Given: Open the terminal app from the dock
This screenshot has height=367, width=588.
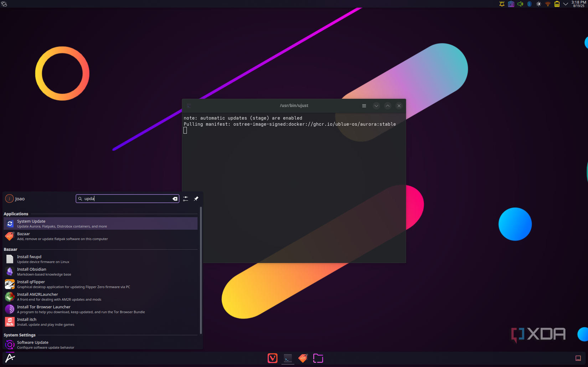Looking at the screenshot, I should (288, 358).
